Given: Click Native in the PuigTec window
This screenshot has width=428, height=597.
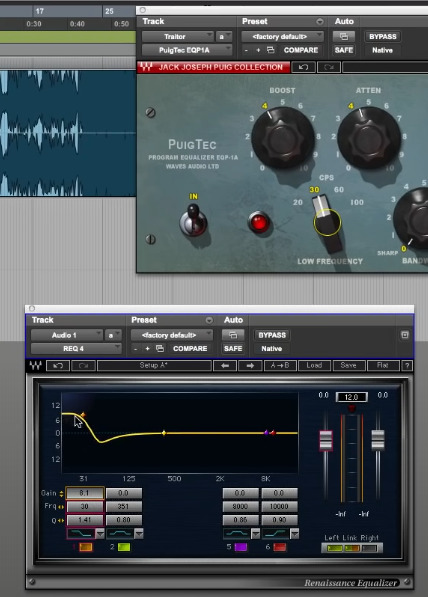Looking at the screenshot, I should point(383,50).
